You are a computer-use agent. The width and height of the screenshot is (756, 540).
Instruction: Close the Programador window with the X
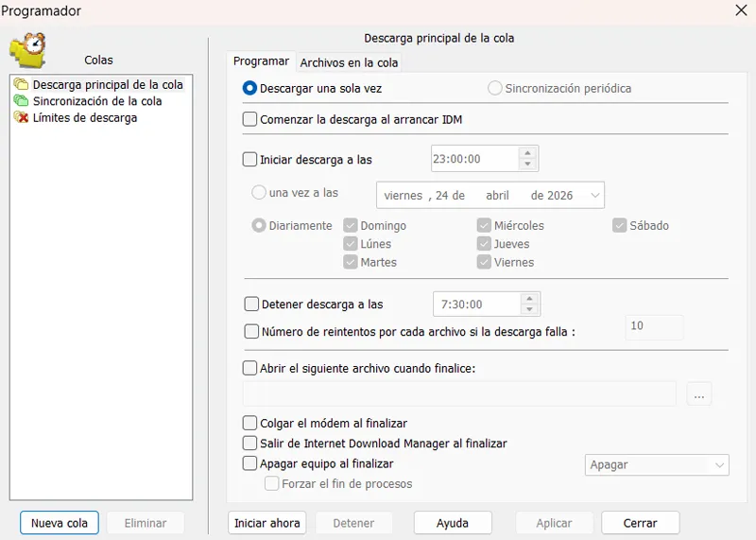[741, 10]
